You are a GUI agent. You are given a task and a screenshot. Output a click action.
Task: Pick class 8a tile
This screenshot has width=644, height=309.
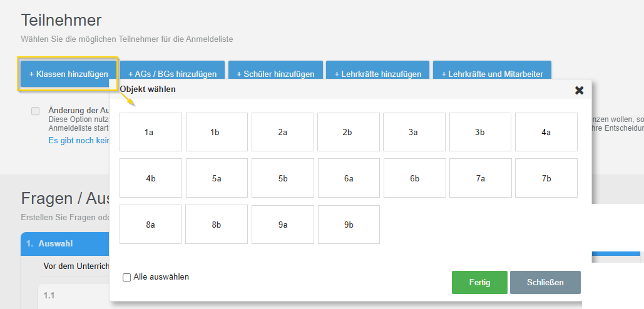click(150, 225)
